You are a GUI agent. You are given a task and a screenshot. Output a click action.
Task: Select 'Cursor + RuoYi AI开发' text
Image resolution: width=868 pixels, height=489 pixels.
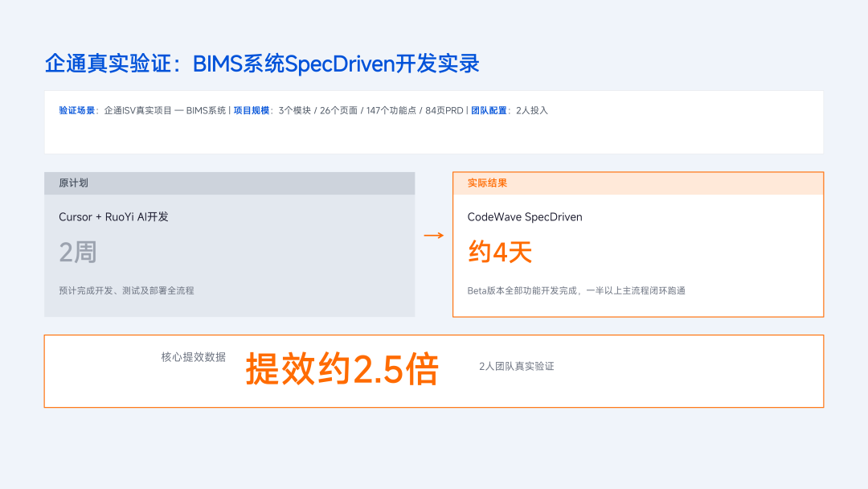(x=113, y=216)
